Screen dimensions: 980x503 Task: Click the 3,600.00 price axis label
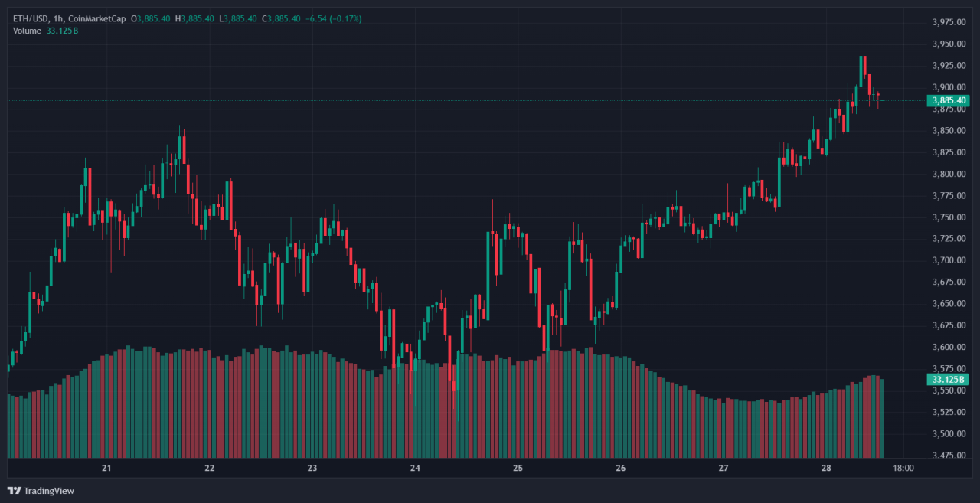click(948, 348)
